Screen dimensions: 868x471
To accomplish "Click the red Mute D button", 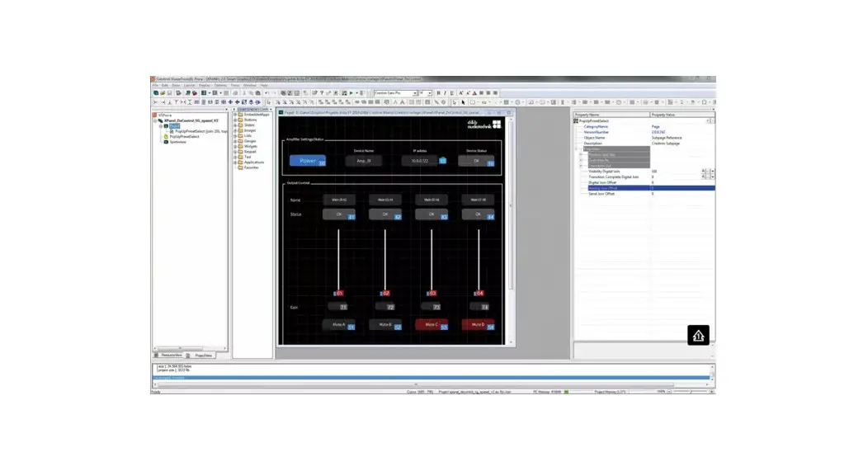I will (x=479, y=325).
